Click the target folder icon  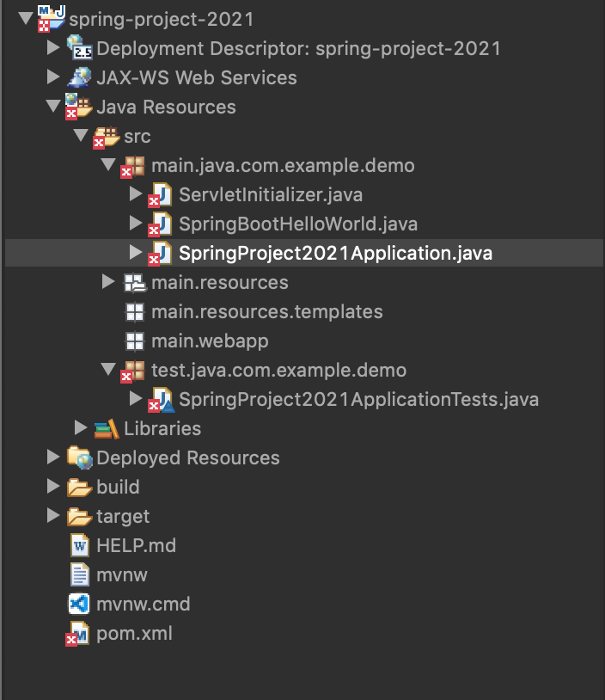(x=79, y=517)
